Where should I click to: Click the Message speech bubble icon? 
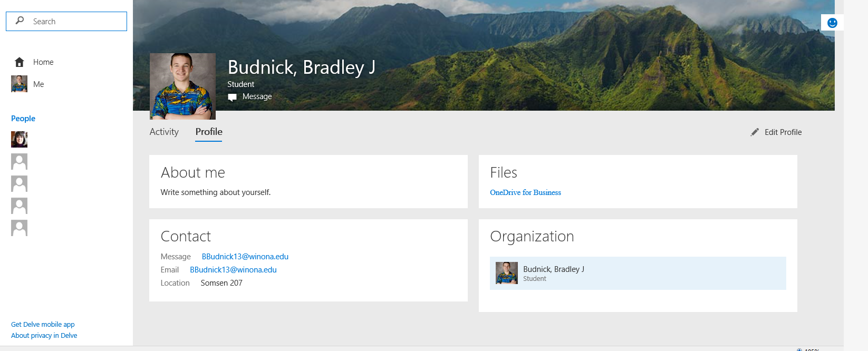coord(232,97)
